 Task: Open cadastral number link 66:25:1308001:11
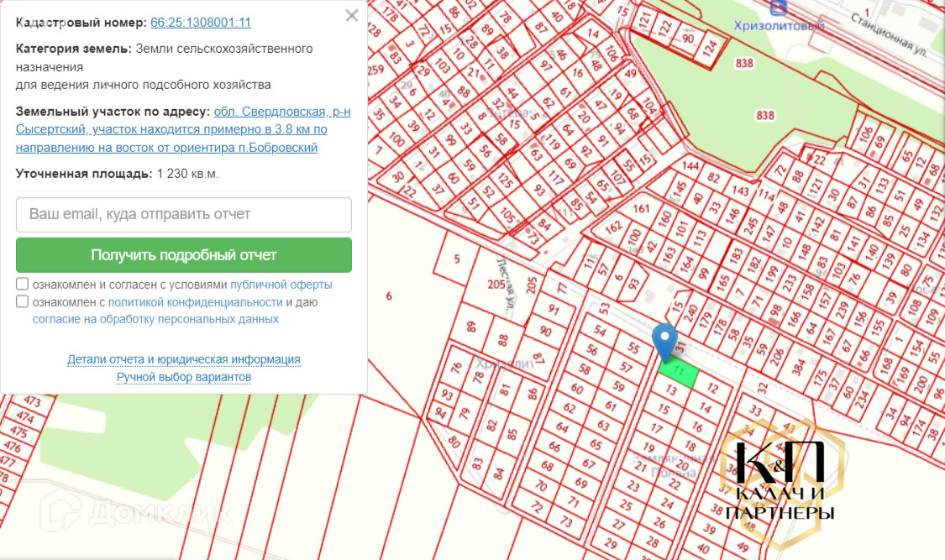[201, 23]
